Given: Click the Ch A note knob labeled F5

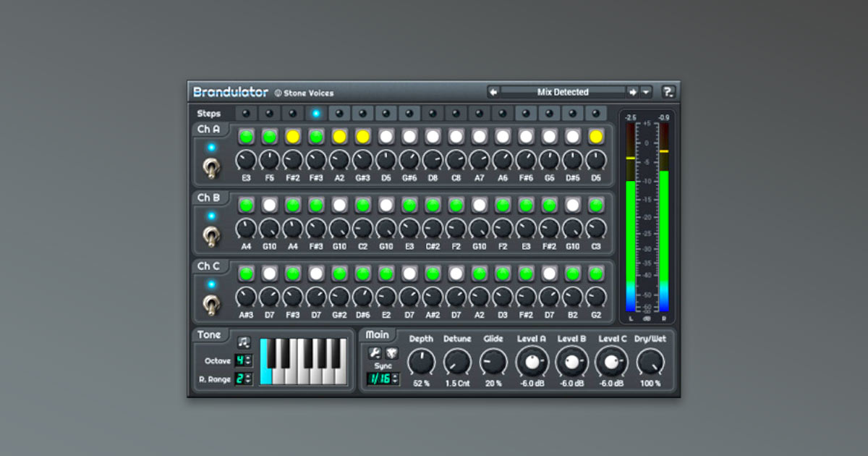Looking at the screenshot, I should point(269,160).
